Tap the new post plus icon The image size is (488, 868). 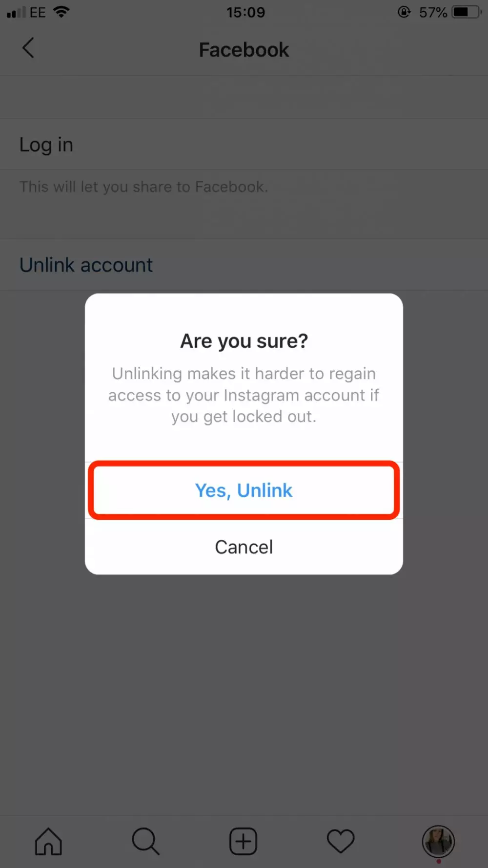point(243,841)
